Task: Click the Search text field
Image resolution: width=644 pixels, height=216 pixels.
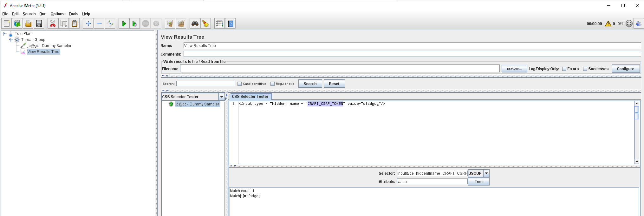Action: [x=205, y=84]
